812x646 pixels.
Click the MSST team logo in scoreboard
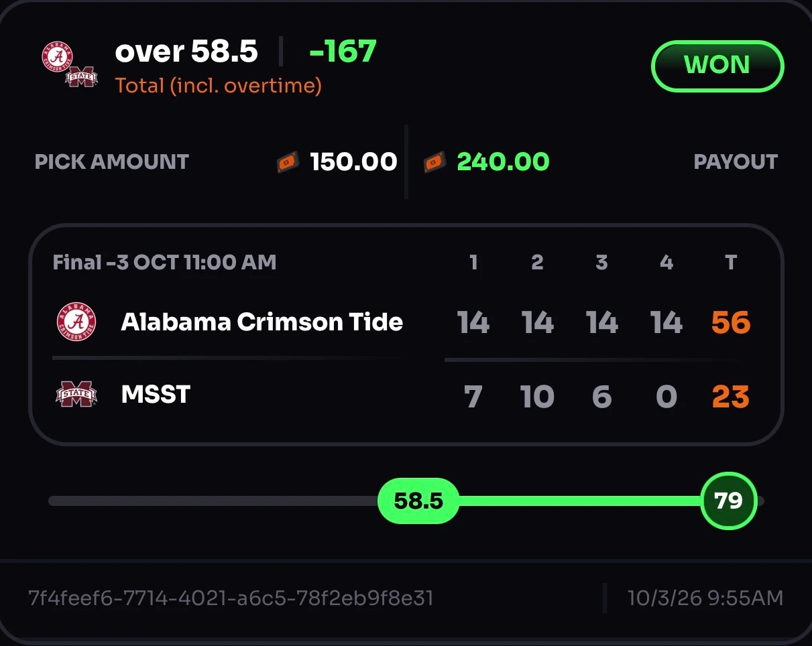click(76, 395)
